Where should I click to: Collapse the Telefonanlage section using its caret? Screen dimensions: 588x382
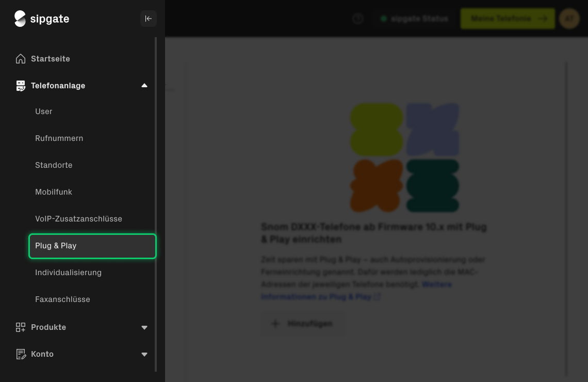coord(144,86)
